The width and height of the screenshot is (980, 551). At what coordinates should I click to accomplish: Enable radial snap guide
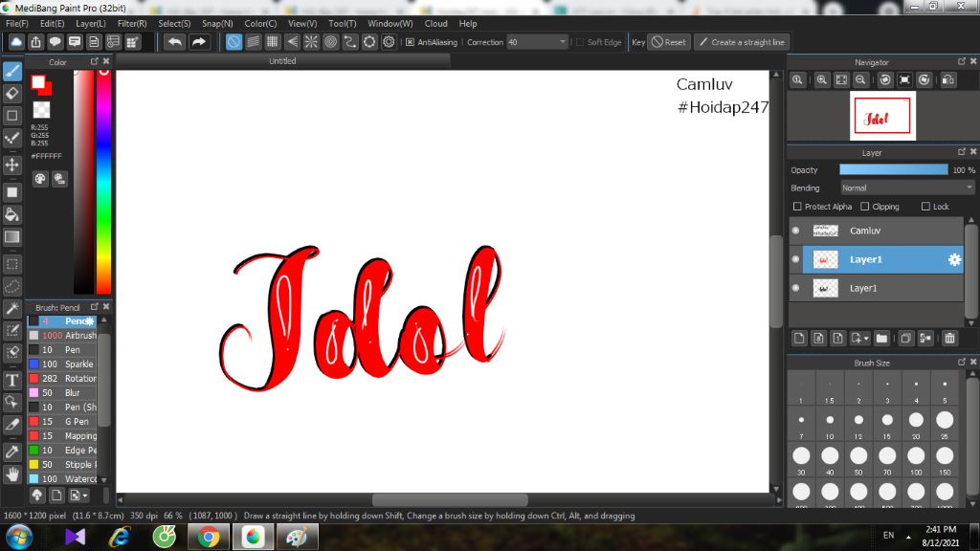click(311, 42)
